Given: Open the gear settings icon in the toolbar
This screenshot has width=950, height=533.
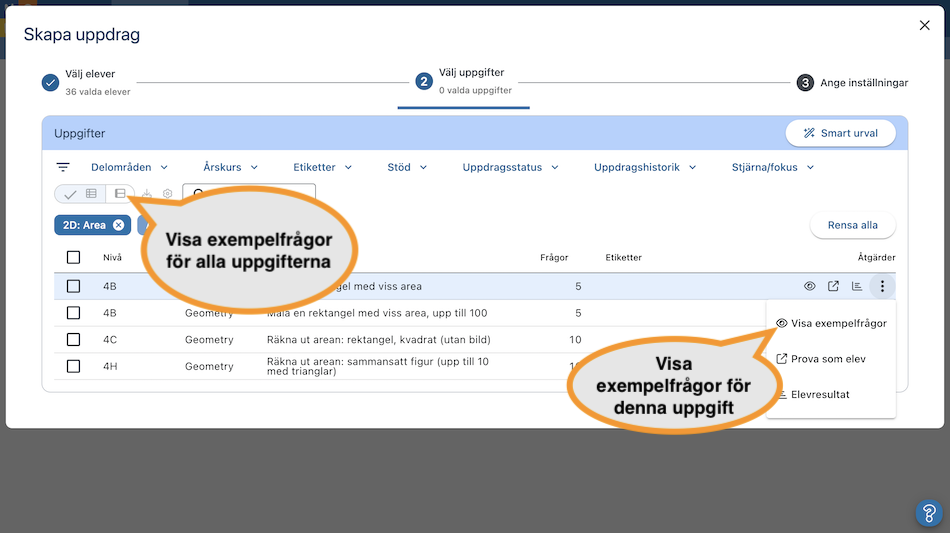Looking at the screenshot, I should (x=168, y=194).
